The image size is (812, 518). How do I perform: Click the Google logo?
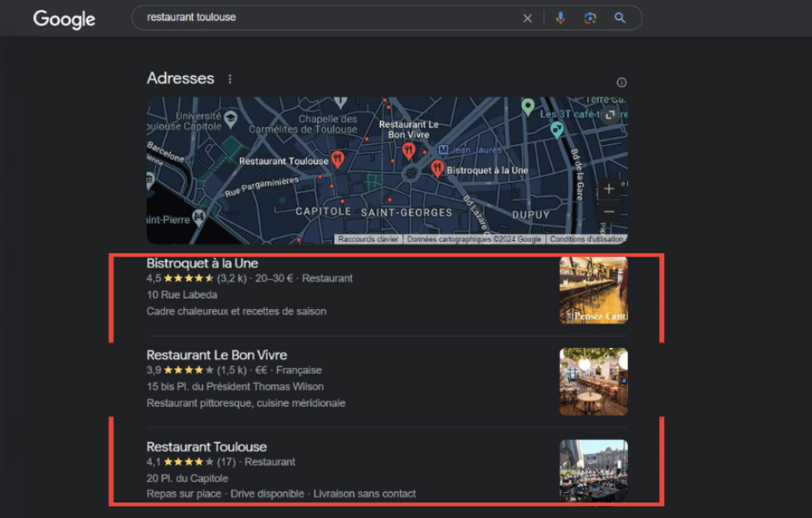click(64, 19)
